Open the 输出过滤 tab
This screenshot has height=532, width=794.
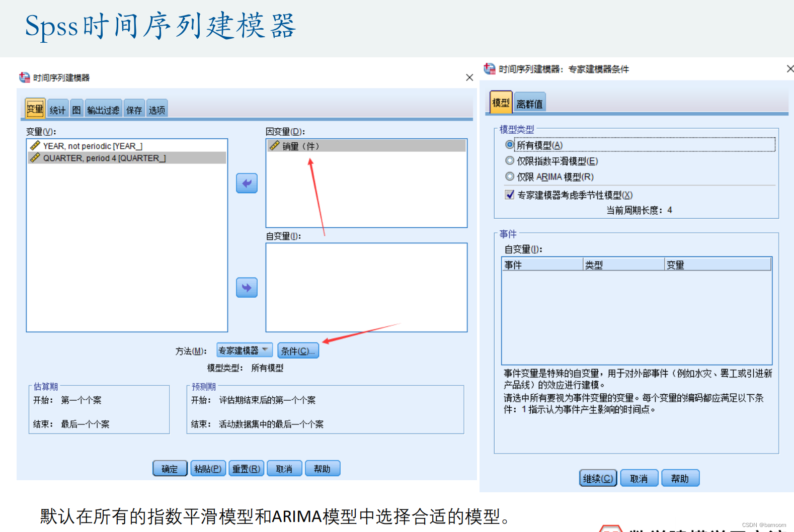point(103,110)
